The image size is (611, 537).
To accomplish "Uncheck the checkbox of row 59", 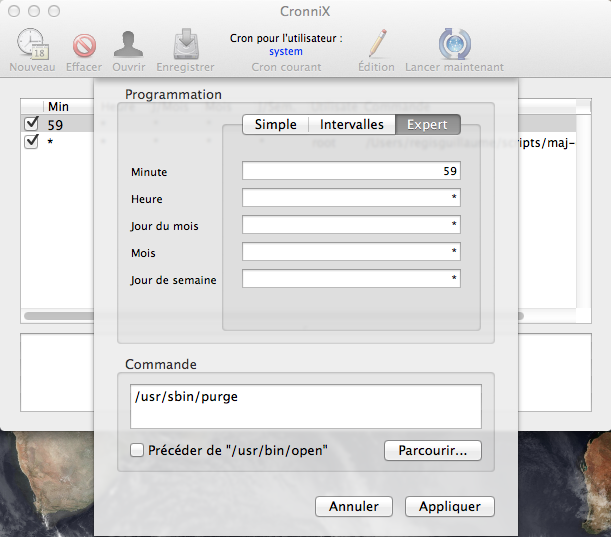I will point(31,124).
